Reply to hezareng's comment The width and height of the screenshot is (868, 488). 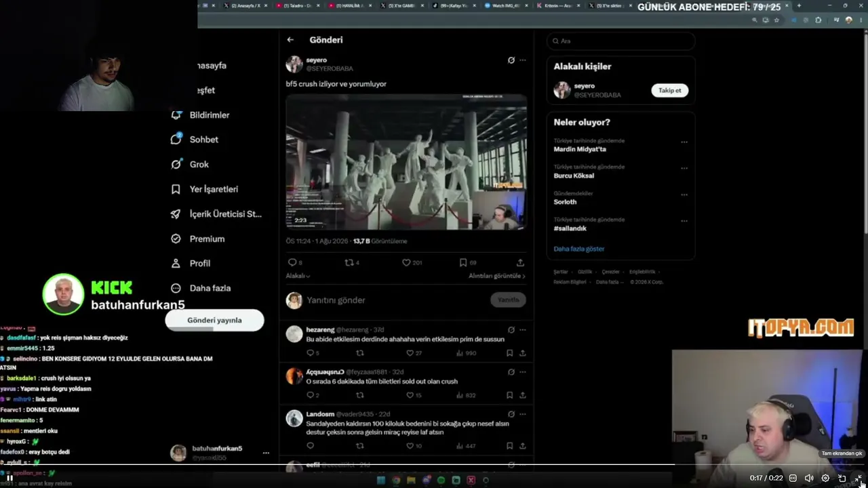[311, 353]
